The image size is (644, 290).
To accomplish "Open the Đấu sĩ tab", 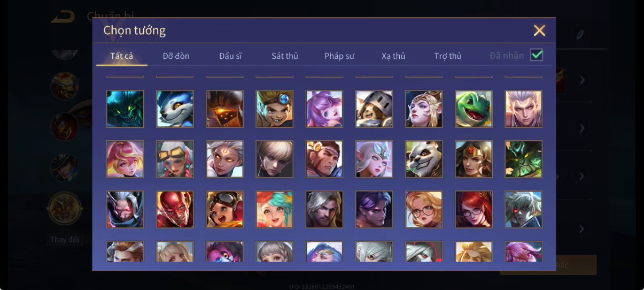I will 230,56.
